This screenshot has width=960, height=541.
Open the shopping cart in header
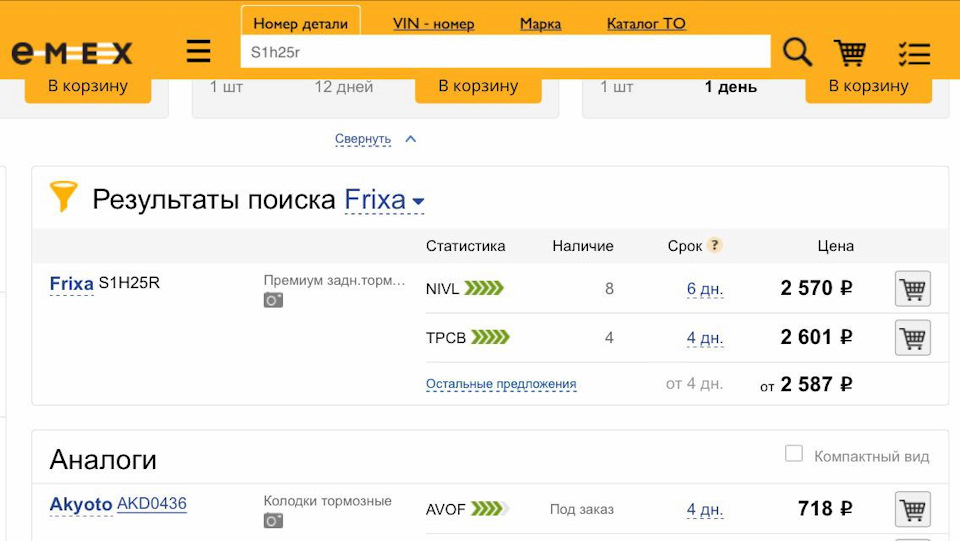point(850,53)
